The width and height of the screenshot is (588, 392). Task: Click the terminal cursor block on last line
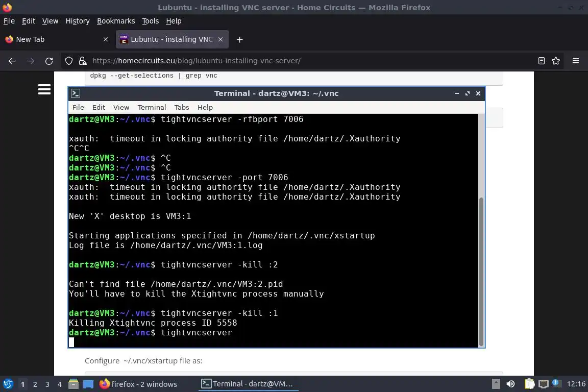(x=71, y=342)
